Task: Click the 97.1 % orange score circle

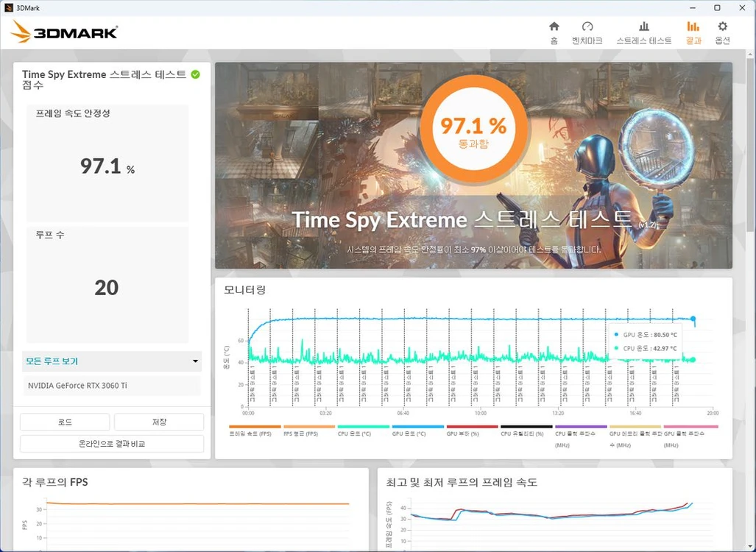Action: (473, 129)
